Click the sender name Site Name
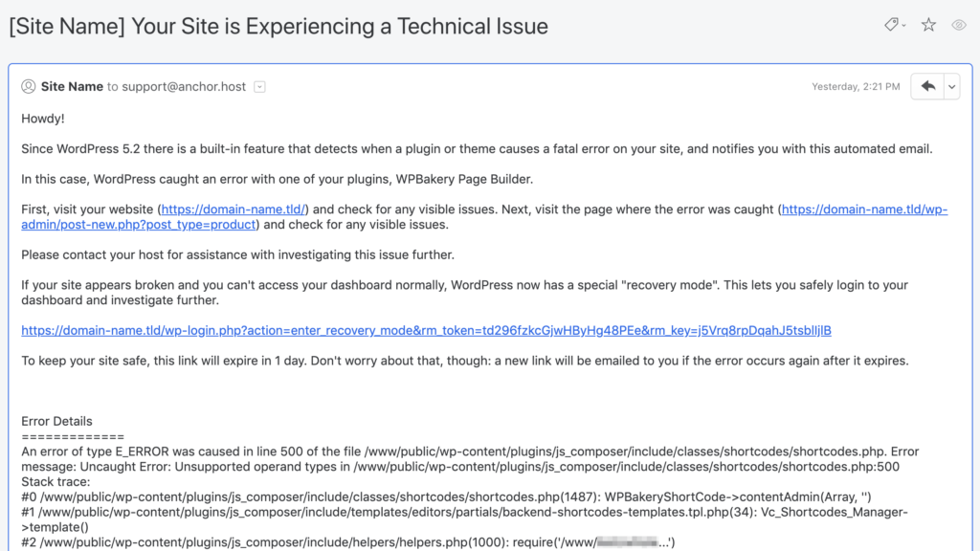The width and height of the screenshot is (980, 551). (x=72, y=86)
